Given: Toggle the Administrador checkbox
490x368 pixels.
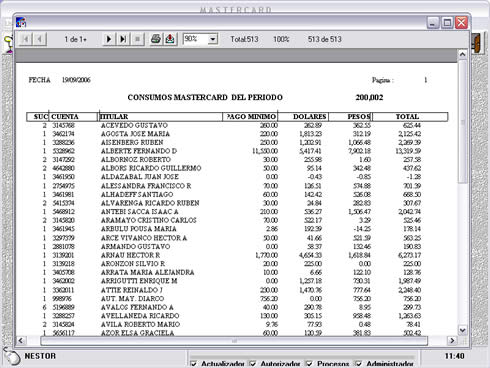Looking at the screenshot, I should [359, 364].
